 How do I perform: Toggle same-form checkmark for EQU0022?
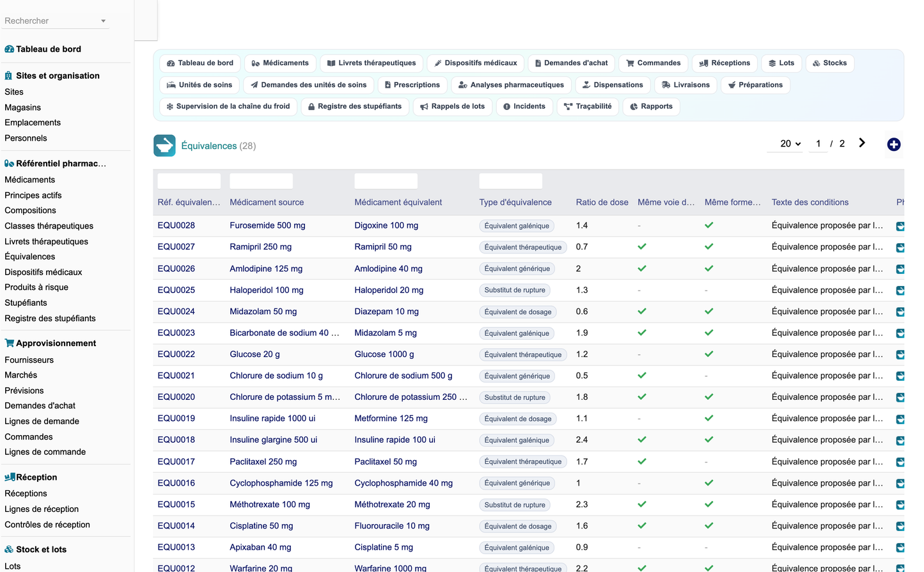point(709,354)
